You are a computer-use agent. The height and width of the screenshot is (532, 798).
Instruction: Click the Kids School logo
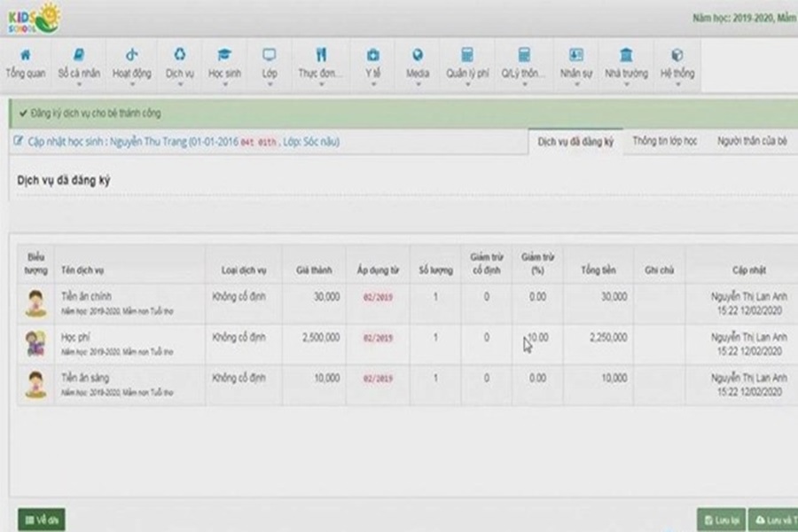point(34,17)
